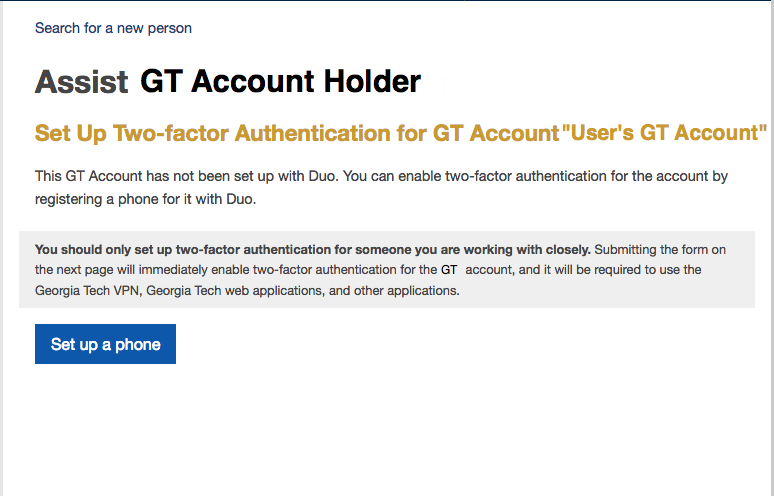
Task: Click the Search for a new person link
Action: pos(113,28)
